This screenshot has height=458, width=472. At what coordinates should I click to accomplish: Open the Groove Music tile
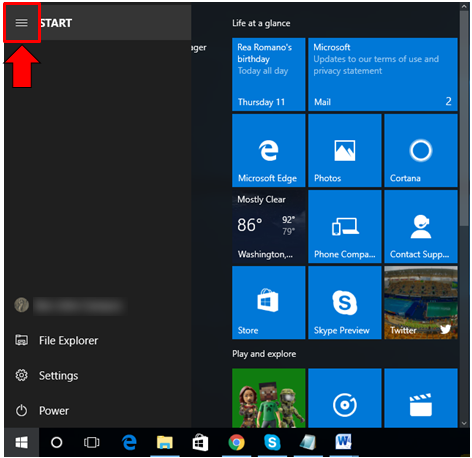click(345, 398)
